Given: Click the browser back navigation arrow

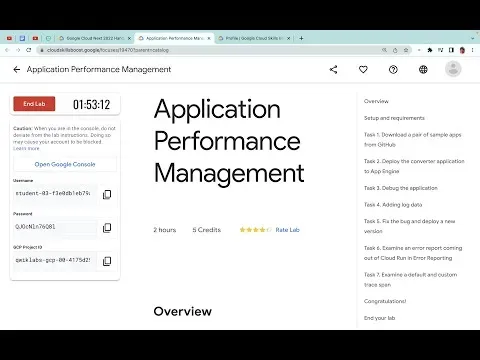Looking at the screenshot, I should [7, 50].
